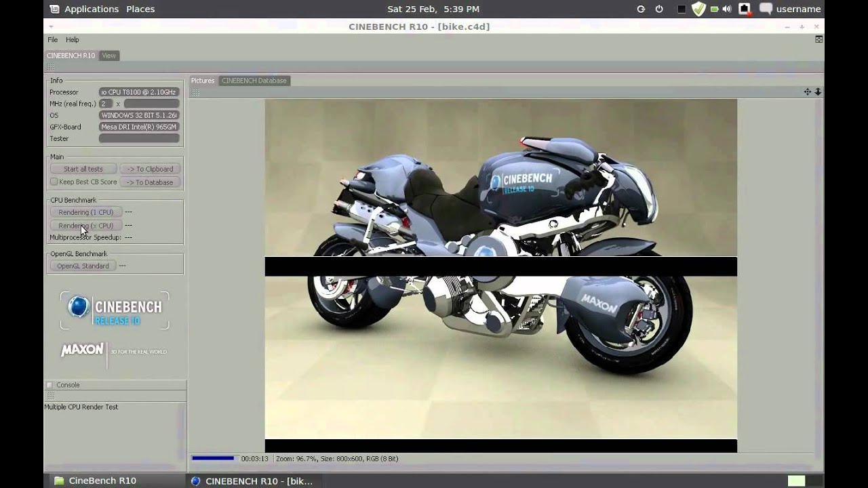
Task: Click the Multiple CPU Render Test console line
Action: pyautogui.click(x=81, y=407)
